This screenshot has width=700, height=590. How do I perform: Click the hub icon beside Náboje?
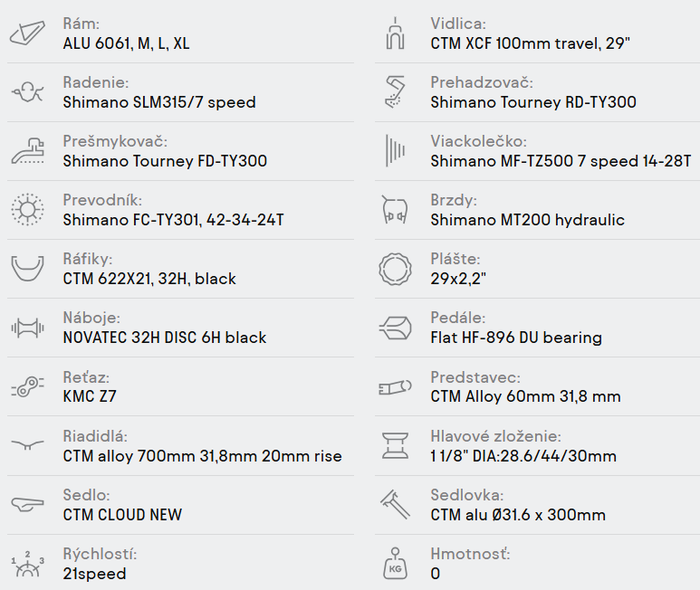pyautogui.click(x=26, y=328)
